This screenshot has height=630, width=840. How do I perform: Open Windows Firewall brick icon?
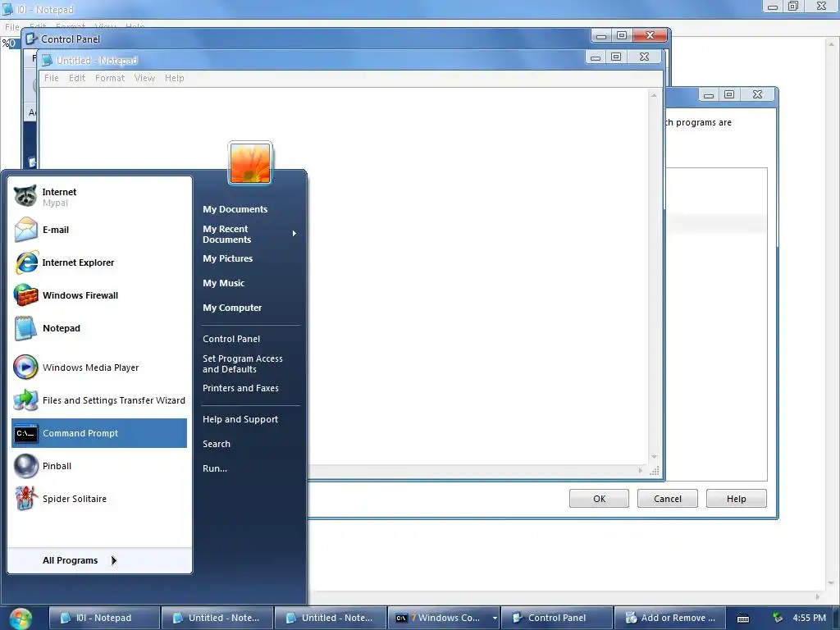pyautogui.click(x=25, y=295)
